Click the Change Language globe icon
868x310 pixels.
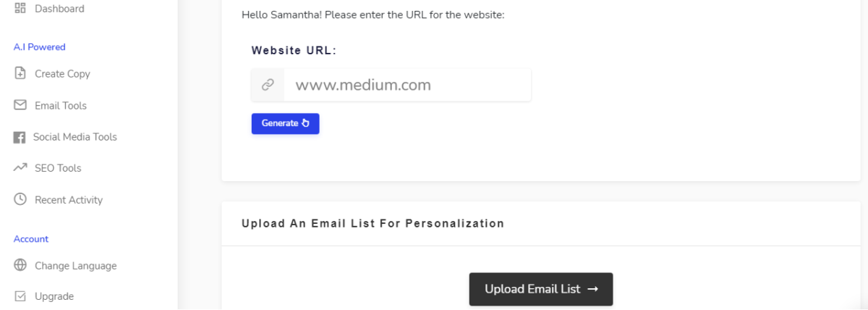(x=20, y=265)
